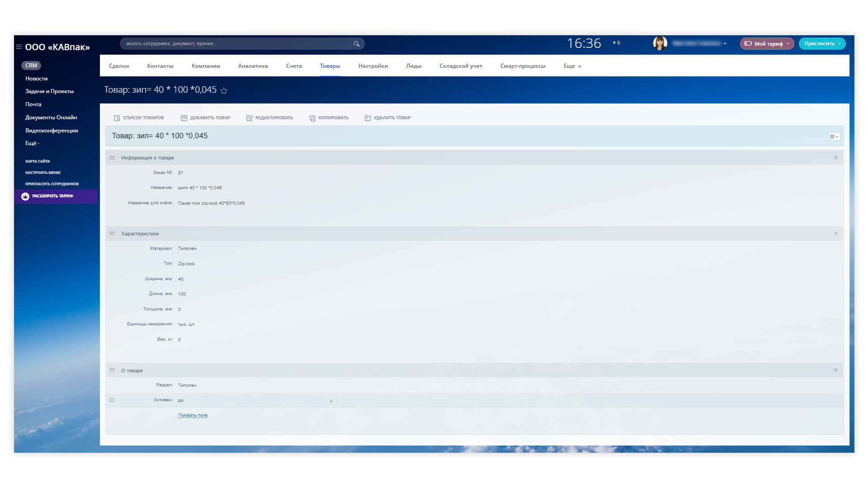Click the Редактировать edit icon button

tap(250, 118)
